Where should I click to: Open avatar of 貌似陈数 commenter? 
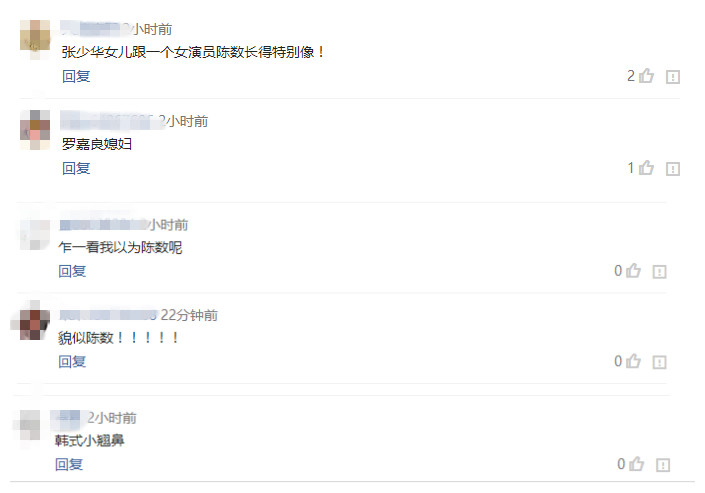(x=31, y=323)
